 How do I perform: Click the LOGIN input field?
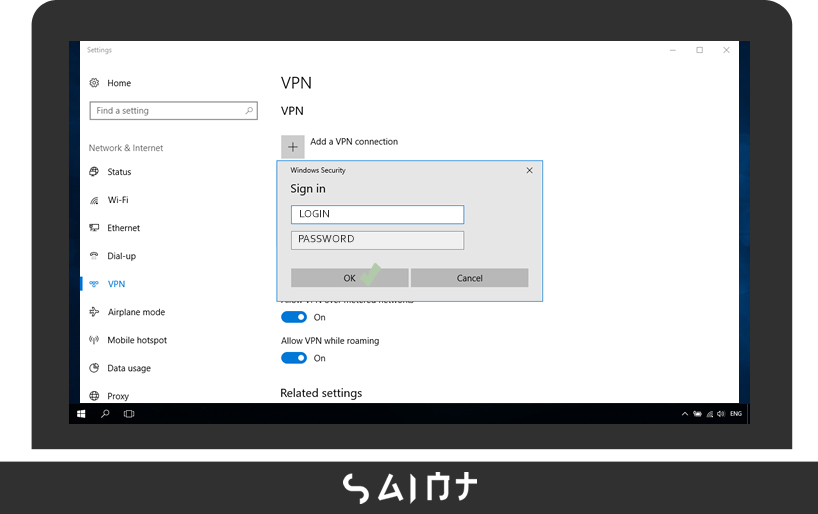[x=377, y=214]
